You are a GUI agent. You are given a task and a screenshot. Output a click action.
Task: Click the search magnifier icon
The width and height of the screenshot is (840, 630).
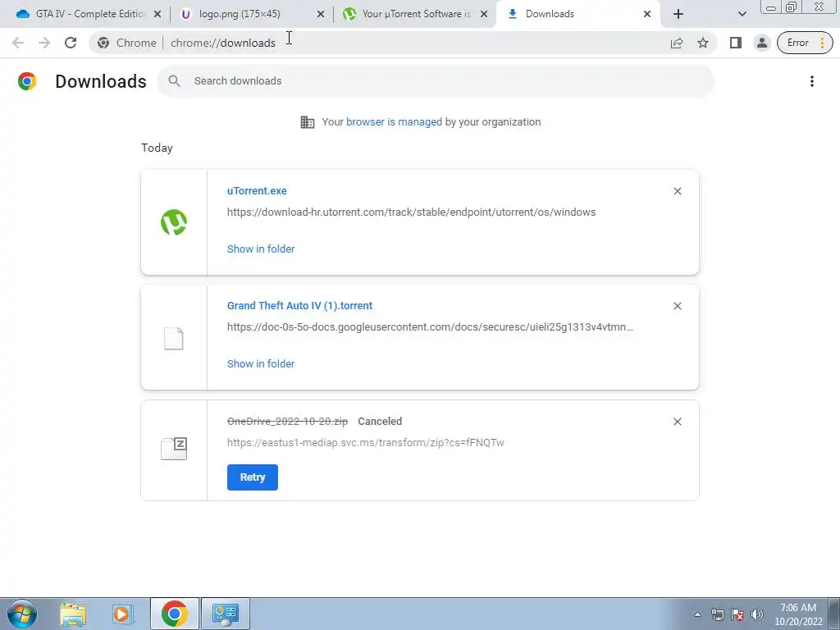coord(174,81)
